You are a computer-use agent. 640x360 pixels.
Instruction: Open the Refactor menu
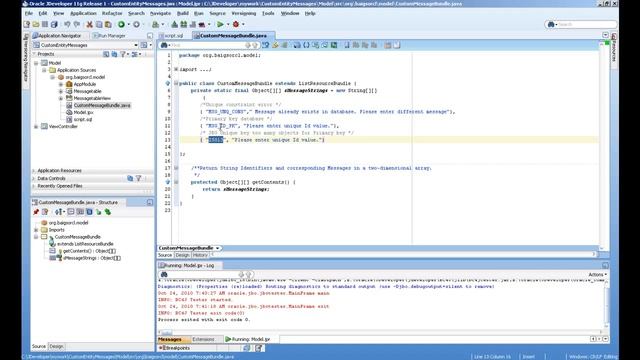pos(112,13)
